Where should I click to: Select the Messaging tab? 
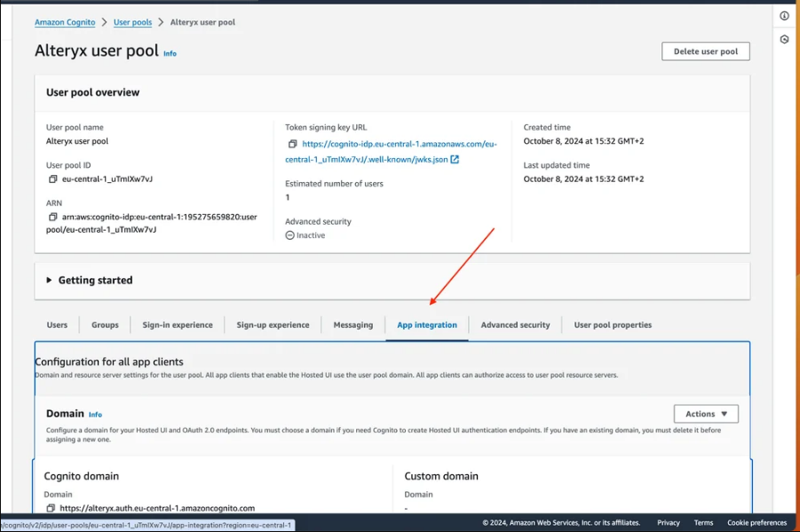[353, 325]
